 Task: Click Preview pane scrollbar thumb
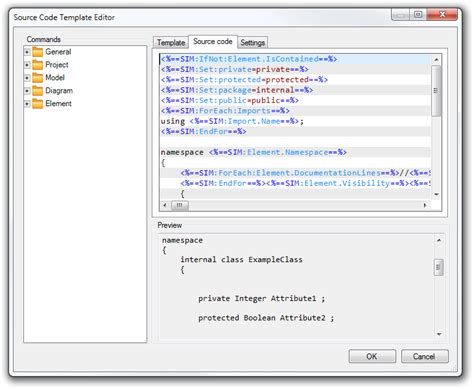pos(439,267)
